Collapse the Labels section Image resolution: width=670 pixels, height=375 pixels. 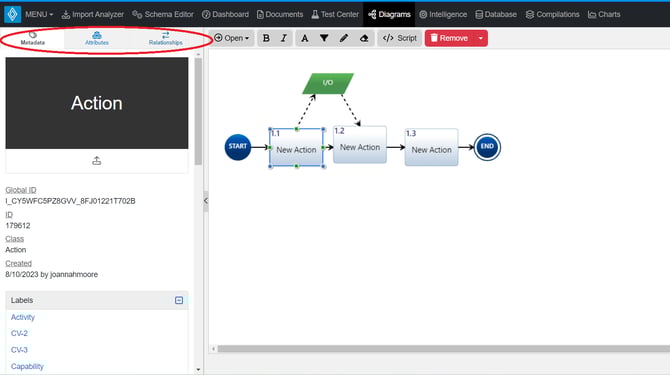coord(179,300)
